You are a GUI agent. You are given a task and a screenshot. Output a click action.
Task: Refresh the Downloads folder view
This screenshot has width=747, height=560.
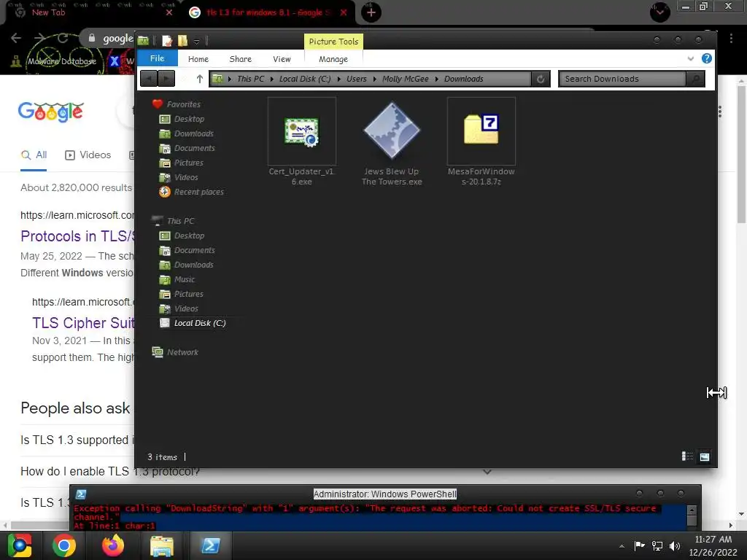(x=541, y=79)
